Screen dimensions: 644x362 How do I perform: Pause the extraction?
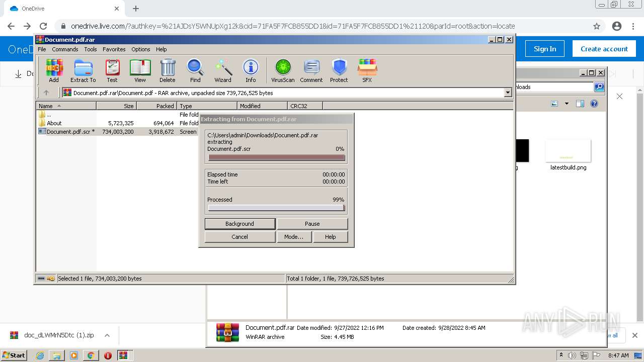[x=312, y=224]
